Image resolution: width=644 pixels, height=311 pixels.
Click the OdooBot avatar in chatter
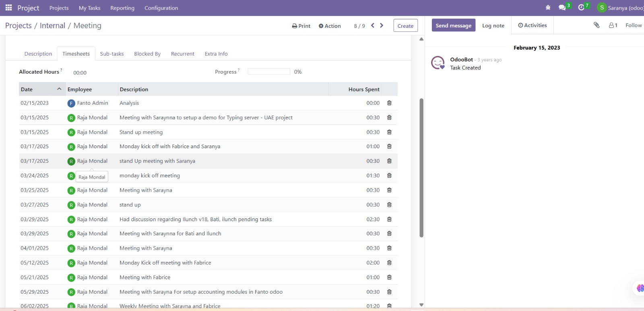point(438,63)
